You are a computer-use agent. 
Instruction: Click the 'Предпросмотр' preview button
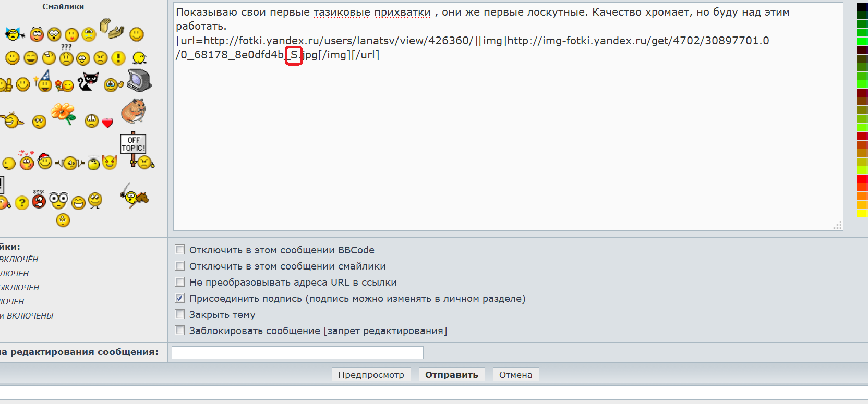(371, 374)
